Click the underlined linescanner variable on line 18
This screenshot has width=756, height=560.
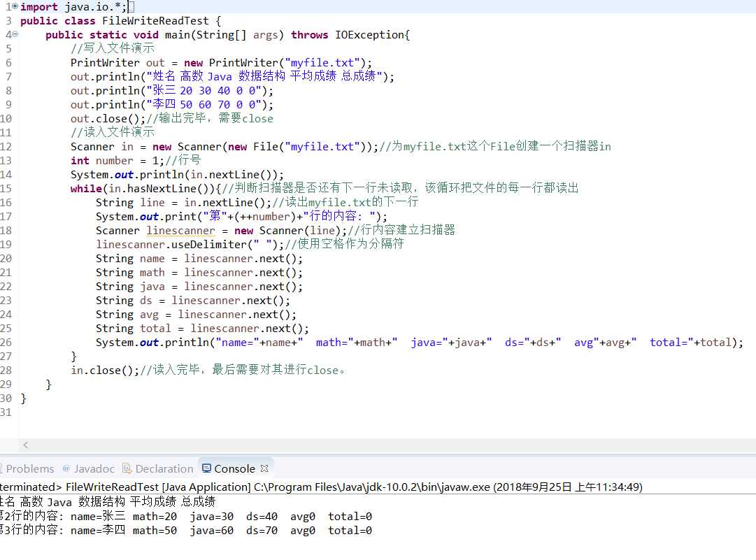[x=181, y=230]
